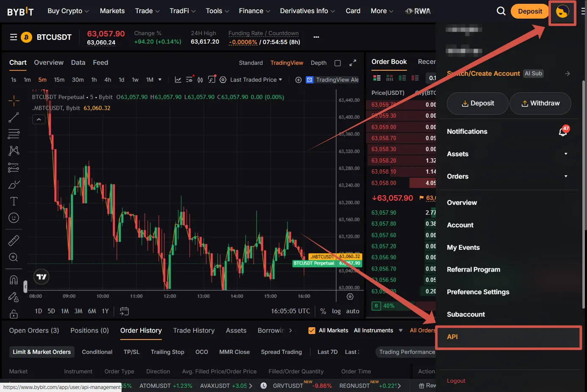This screenshot has width=587, height=392.
Task: Open Preference Settings from profile menu
Action: pos(478,292)
